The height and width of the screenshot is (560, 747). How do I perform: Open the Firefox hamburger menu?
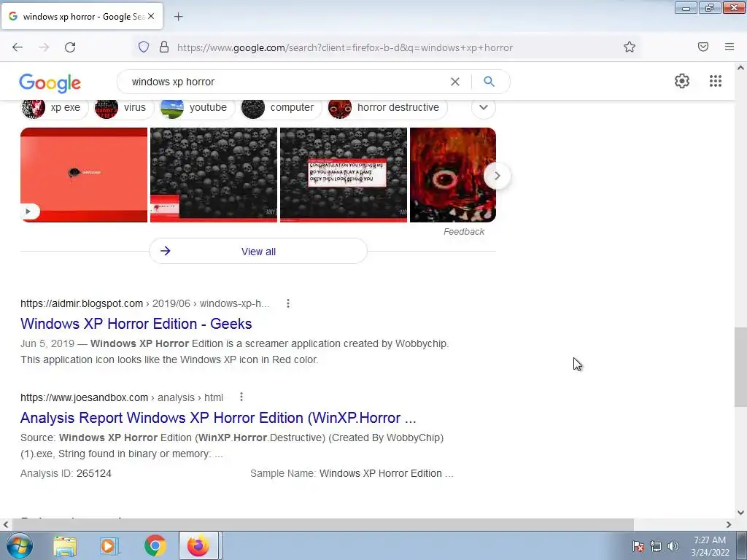coord(729,47)
